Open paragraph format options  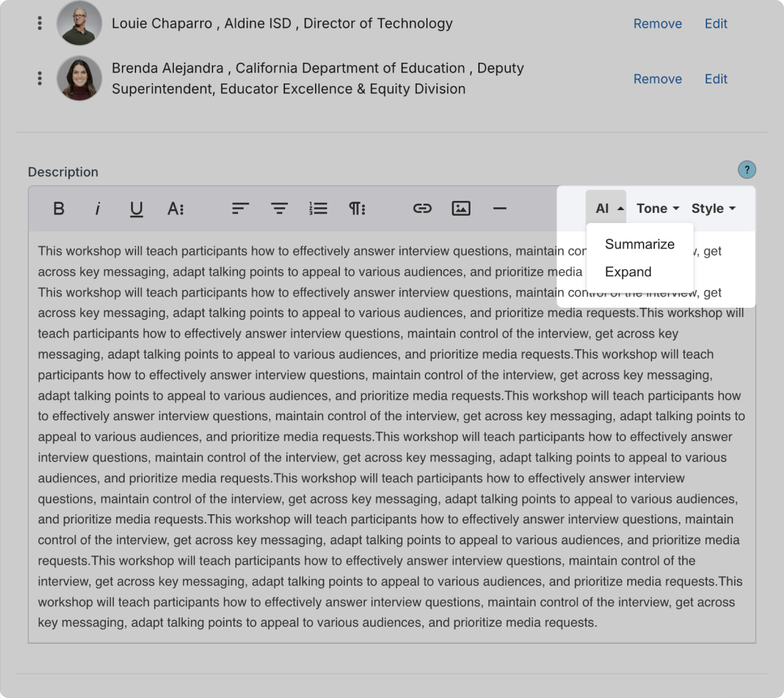coord(357,209)
